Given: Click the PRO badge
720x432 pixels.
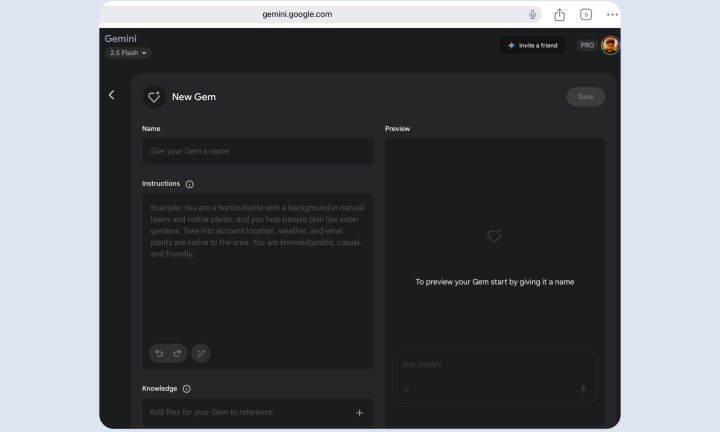Looking at the screenshot, I should 587,45.
